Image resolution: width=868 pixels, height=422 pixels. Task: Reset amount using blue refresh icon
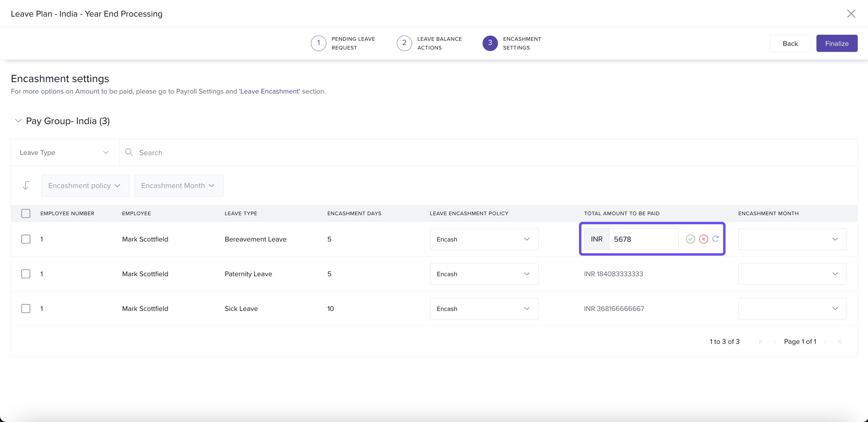coord(715,239)
